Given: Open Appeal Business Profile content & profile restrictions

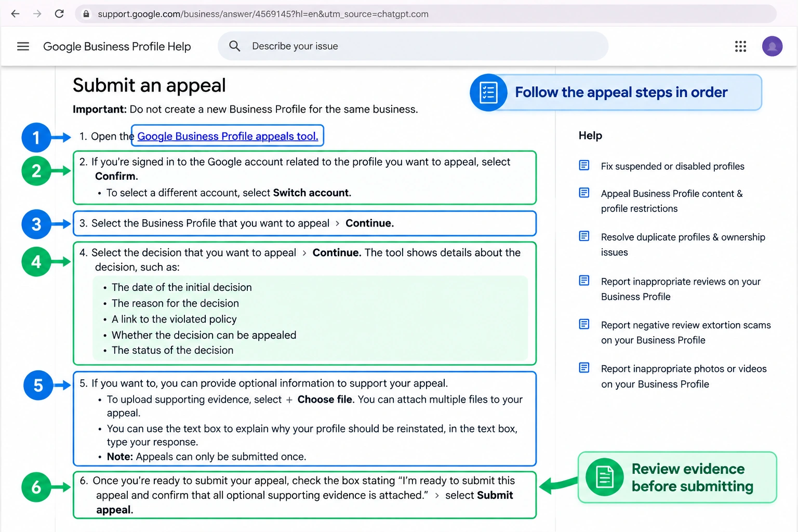Looking at the screenshot, I should (x=672, y=201).
